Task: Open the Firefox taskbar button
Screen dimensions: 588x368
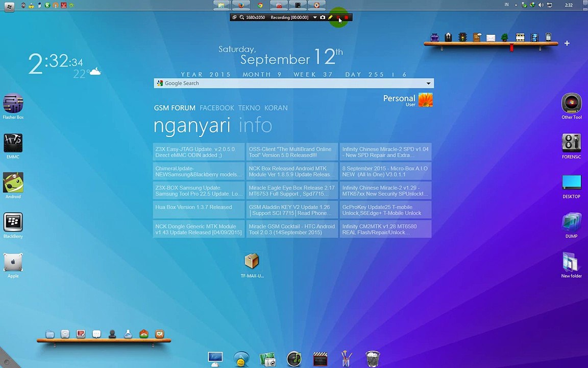Action: [241, 5]
